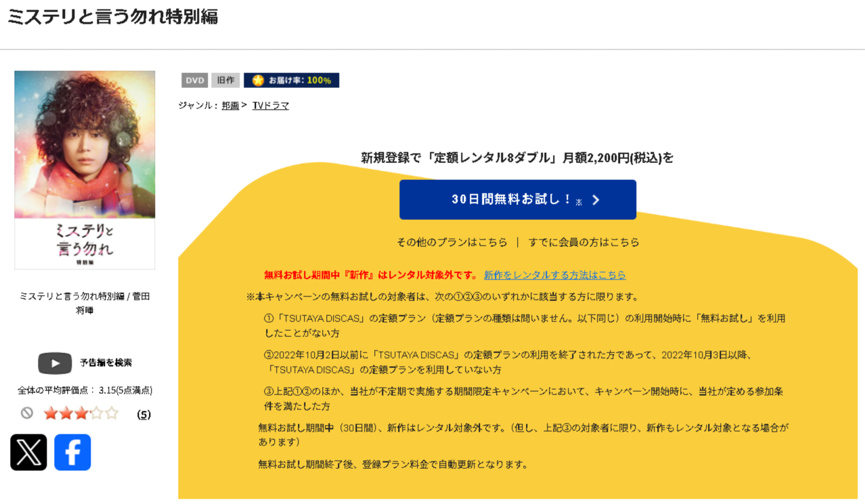Click condition ③ about 期間限定キャンペーン
Viewport: 865px width, 504px height.
[523, 398]
